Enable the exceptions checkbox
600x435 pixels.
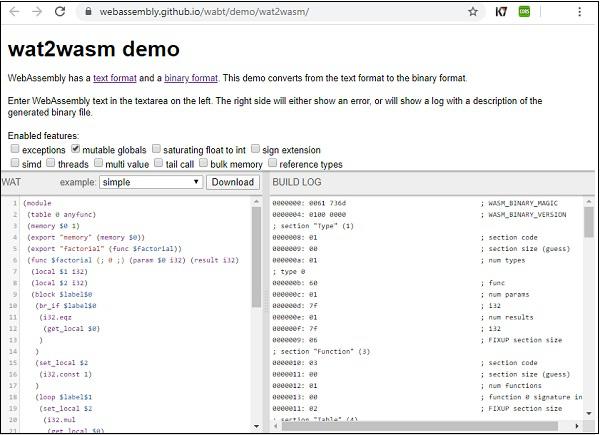(15, 148)
